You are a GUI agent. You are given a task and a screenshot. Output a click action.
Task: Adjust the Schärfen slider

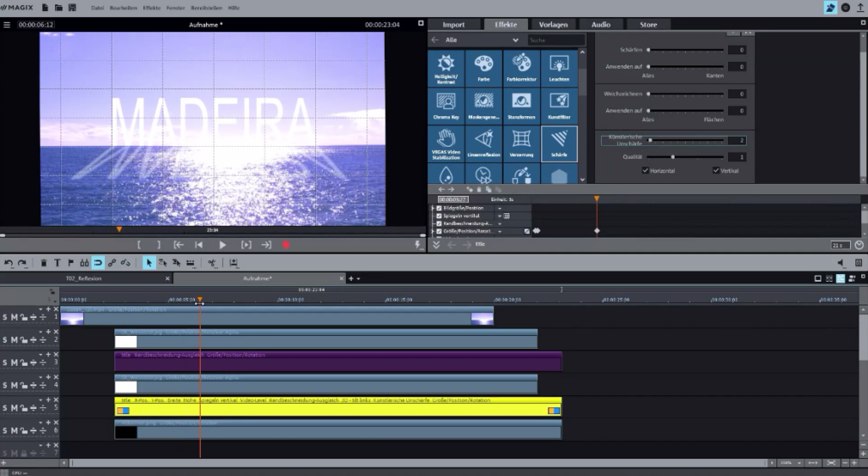tap(685, 50)
